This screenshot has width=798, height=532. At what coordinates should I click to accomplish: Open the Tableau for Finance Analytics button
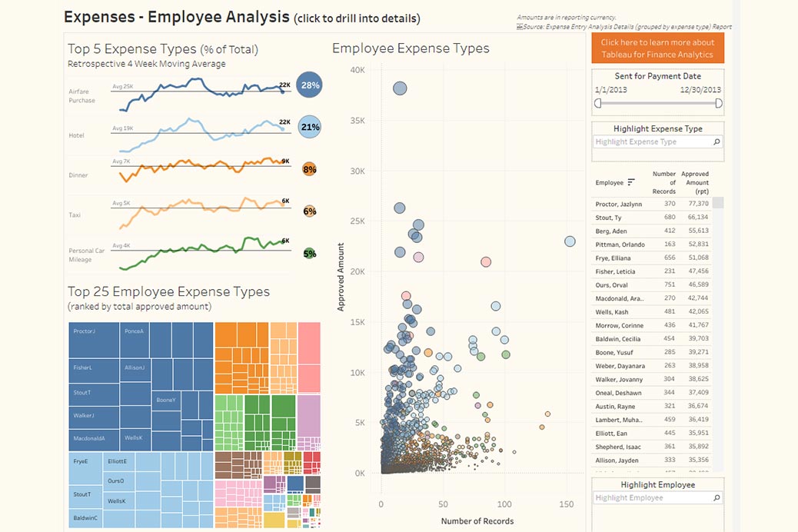pyautogui.click(x=657, y=48)
